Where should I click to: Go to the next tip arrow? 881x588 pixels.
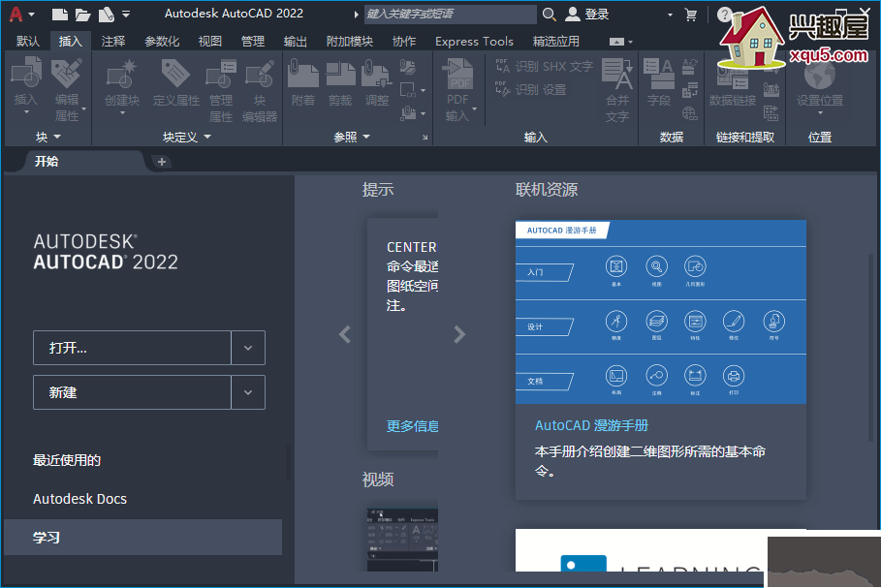[x=459, y=334]
